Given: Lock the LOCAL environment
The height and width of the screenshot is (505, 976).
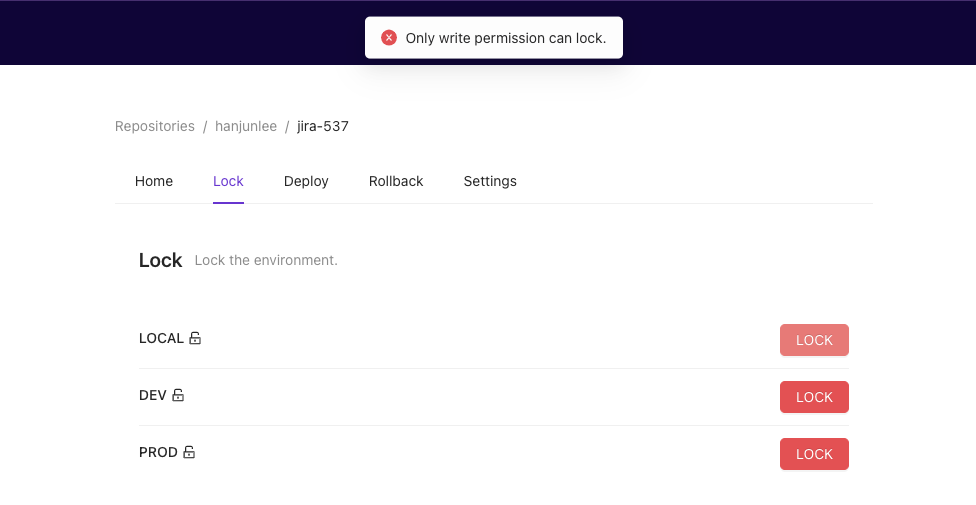Looking at the screenshot, I should pyautogui.click(x=814, y=340).
